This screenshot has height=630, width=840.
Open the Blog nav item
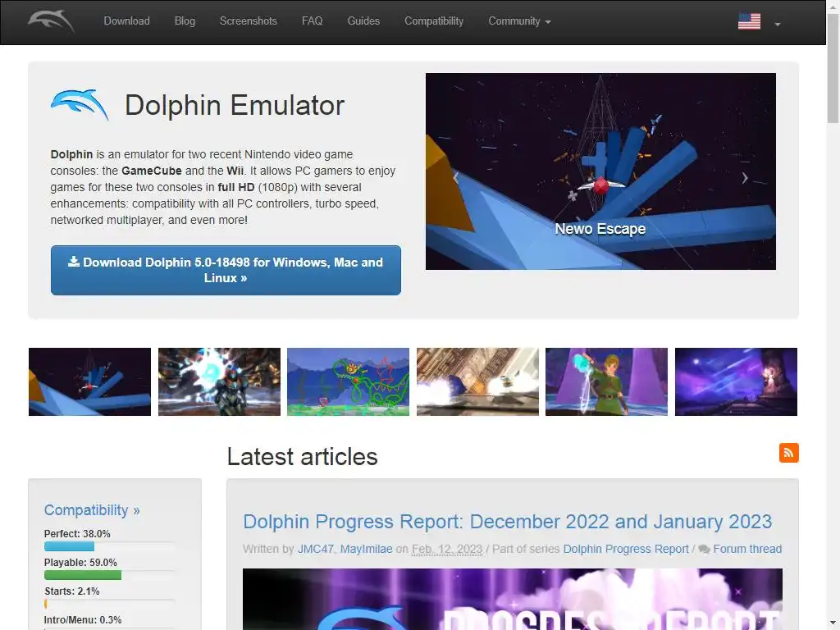185,21
